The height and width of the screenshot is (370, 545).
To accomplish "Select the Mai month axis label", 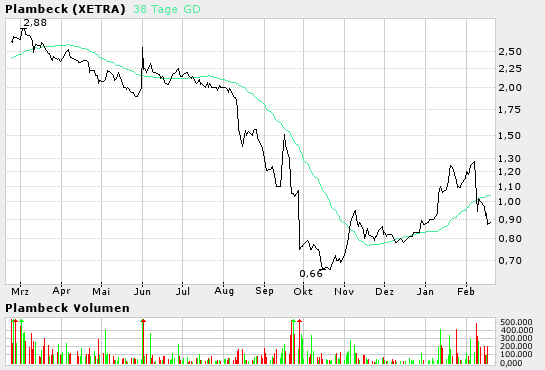I will (101, 291).
